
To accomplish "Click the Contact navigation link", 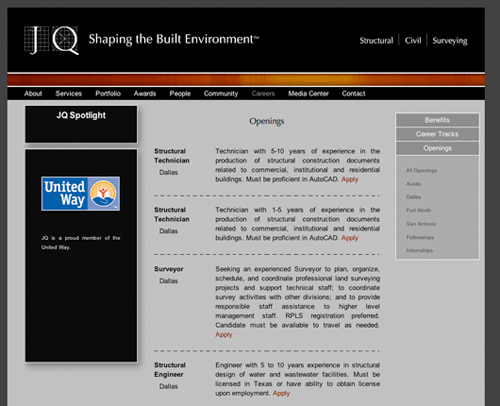I will point(353,94).
